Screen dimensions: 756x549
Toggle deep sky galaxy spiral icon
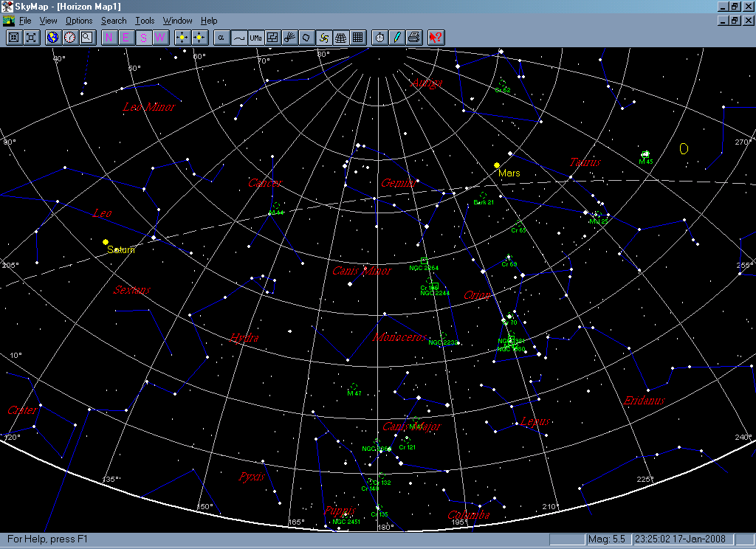(324, 38)
